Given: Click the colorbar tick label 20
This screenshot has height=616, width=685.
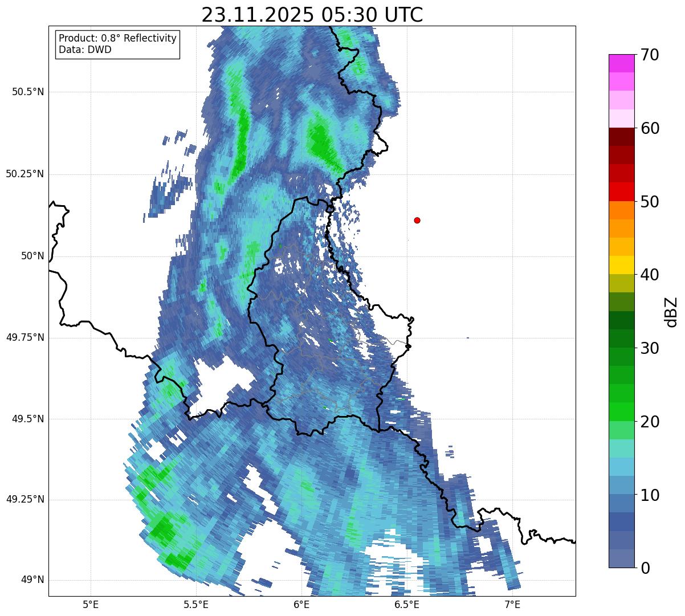Looking at the screenshot, I should point(650,422).
